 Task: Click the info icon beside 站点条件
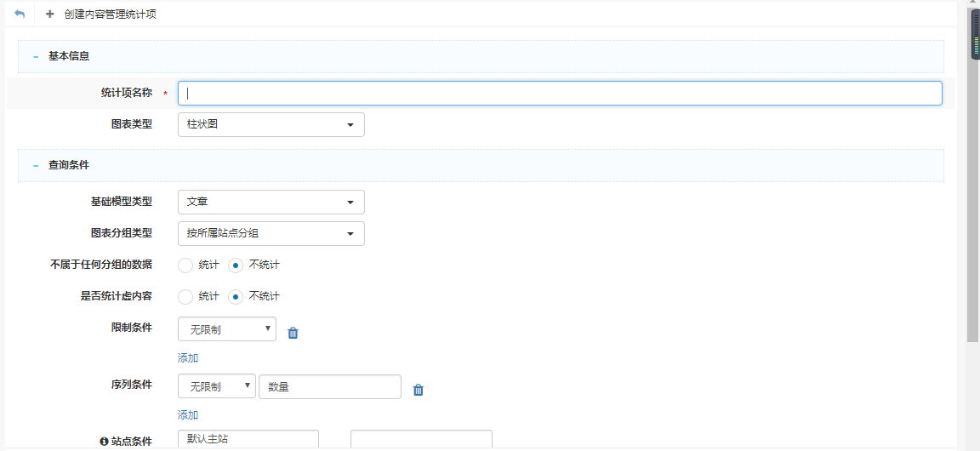[104, 442]
